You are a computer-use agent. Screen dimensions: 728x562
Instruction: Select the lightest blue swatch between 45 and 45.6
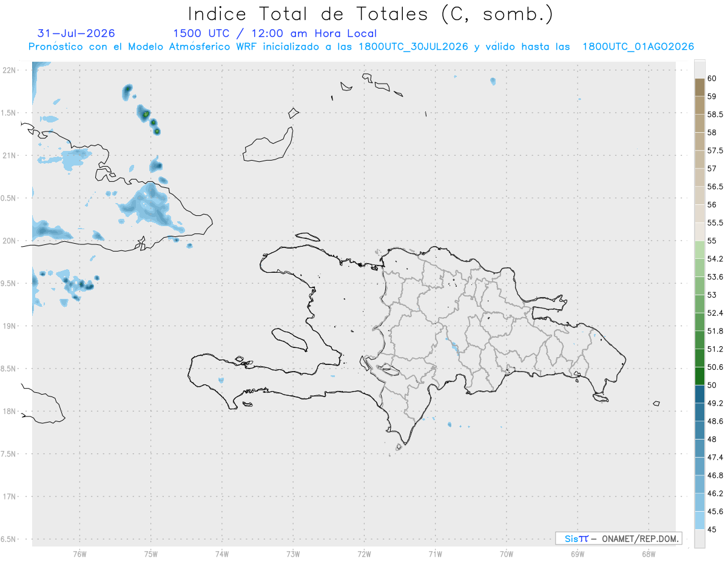click(699, 520)
